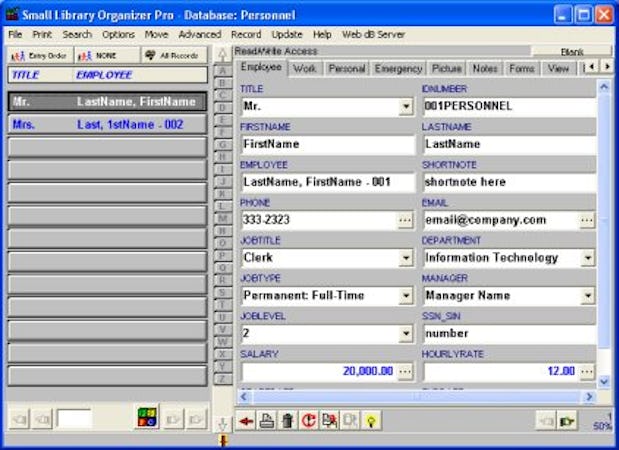Switch to the Personal tab
Screen dimensions: 619x450
pyautogui.click(x=347, y=69)
